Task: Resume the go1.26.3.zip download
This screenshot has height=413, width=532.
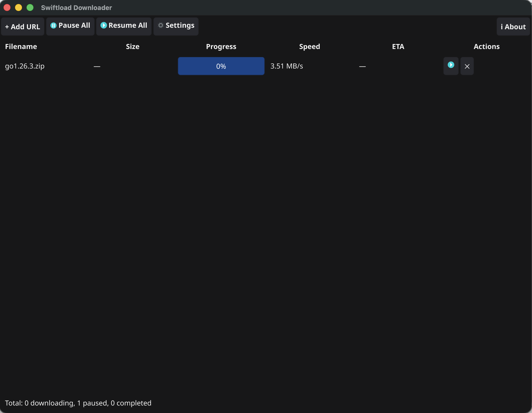Action: click(451, 66)
